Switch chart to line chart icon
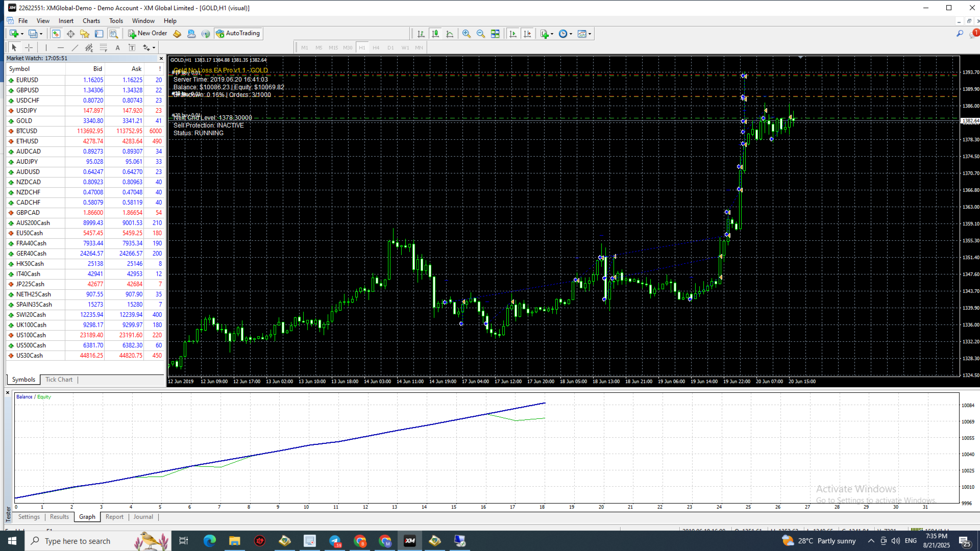 pyautogui.click(x=450, y=34)
